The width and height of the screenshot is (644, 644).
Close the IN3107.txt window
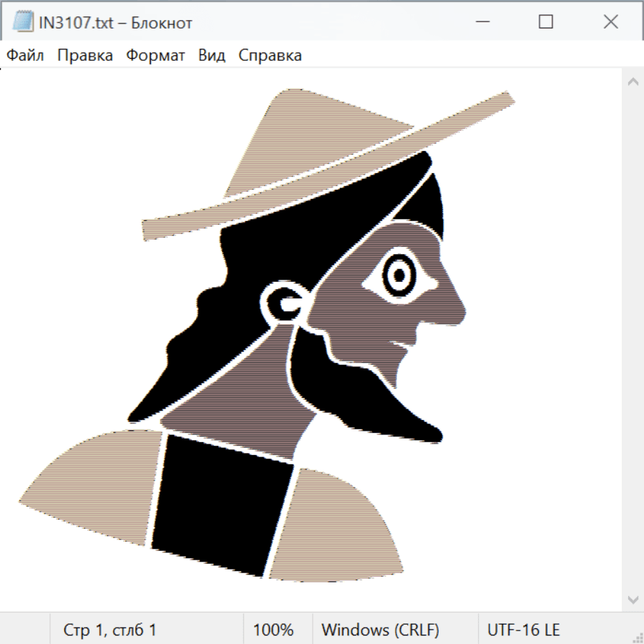click(610, 22)
